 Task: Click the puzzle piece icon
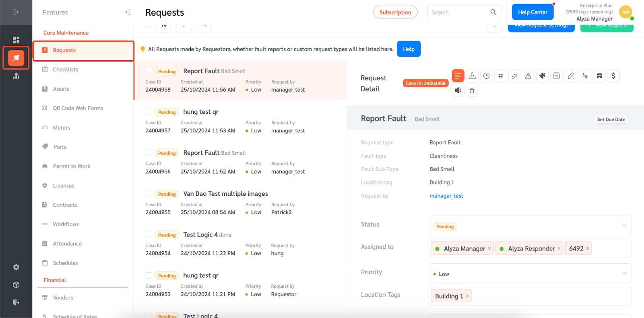542,76
